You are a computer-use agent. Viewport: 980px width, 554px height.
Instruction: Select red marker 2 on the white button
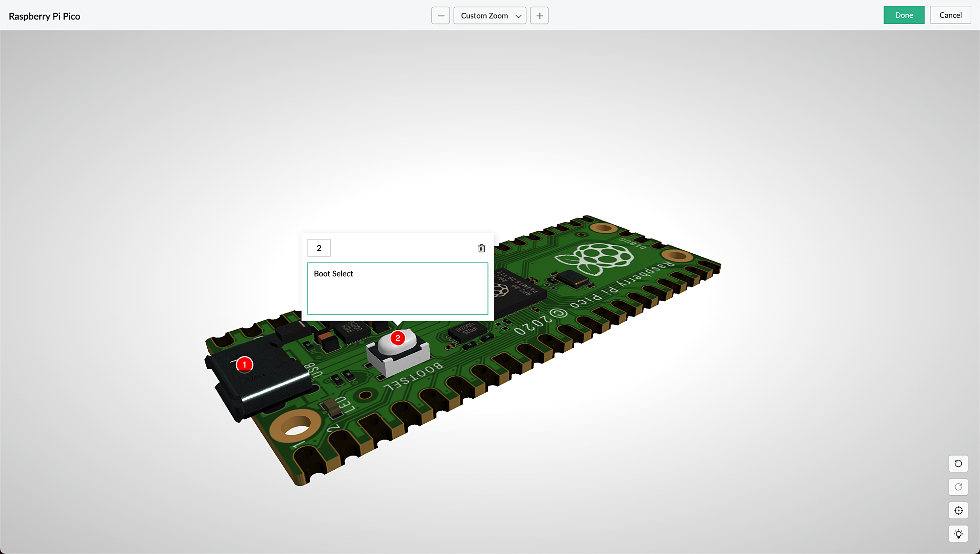398,338
